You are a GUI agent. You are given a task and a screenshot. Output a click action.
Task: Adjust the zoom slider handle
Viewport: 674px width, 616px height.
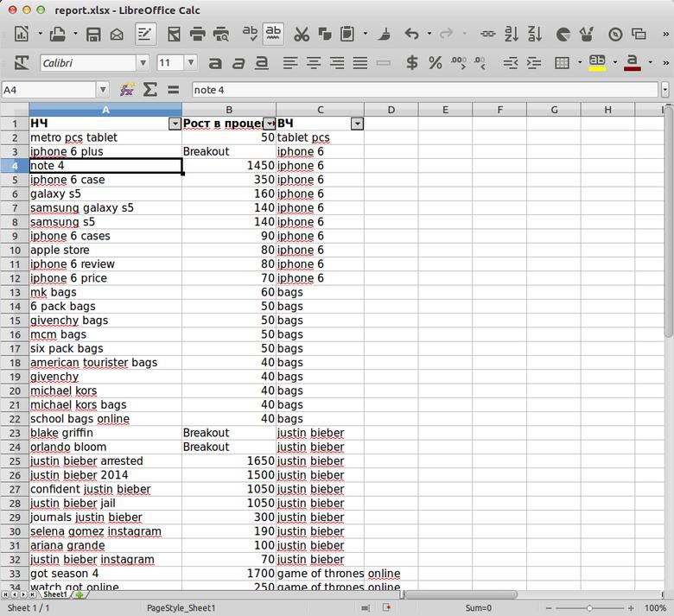pyautogui.click(x=589, y=608)
